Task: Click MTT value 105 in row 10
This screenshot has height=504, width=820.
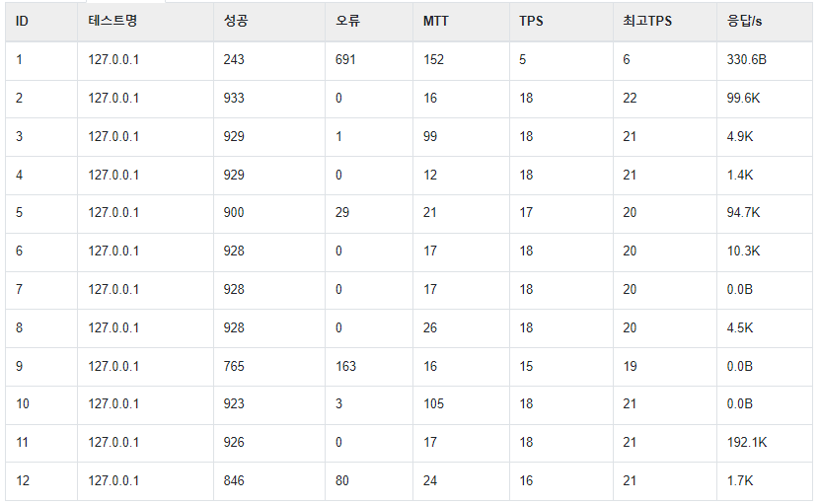Action: click(433, 404)
